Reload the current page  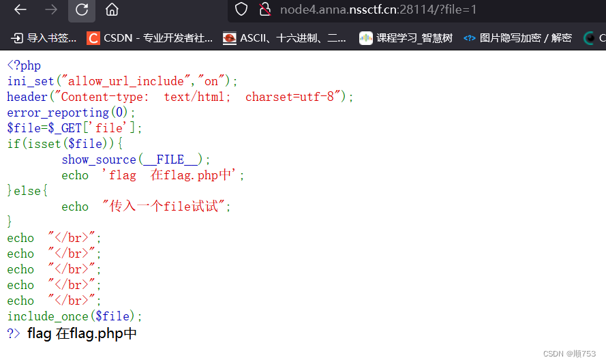pyautogui.click(x=82, y=10)
